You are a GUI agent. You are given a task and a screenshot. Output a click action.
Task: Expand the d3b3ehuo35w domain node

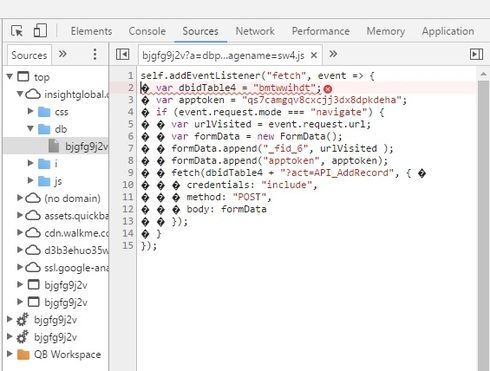[20, 250]
